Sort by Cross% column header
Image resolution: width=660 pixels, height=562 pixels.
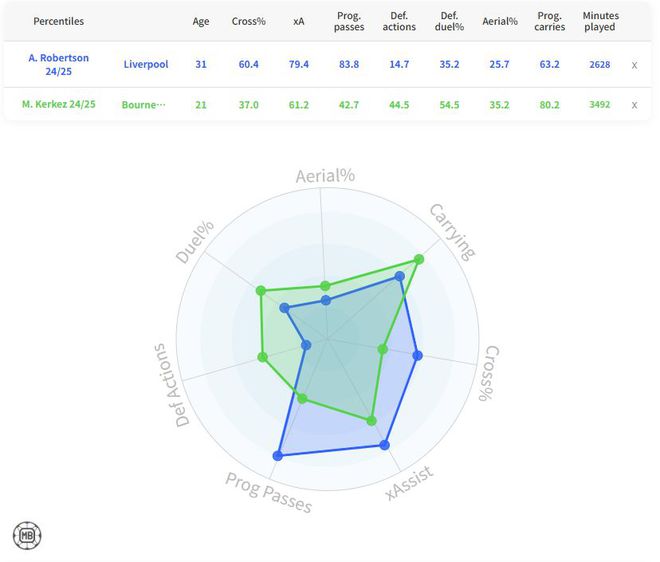click(x=249, y=21)
